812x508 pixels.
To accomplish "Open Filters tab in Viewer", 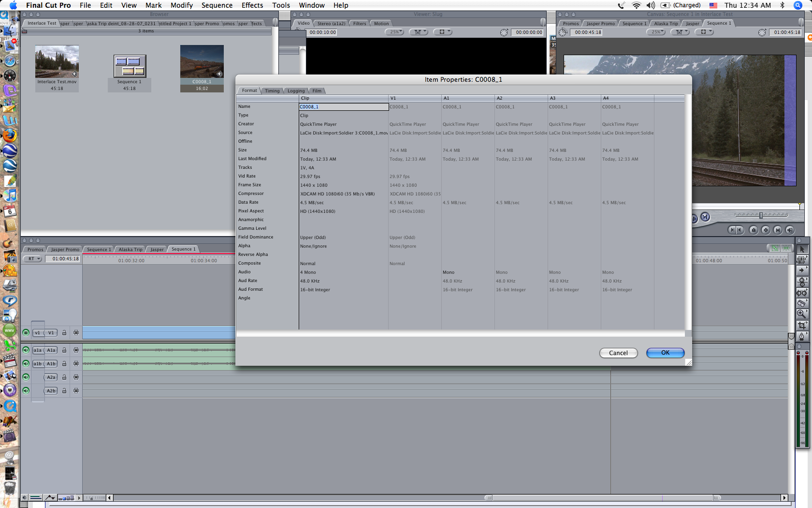I will [x=360, y=23].
